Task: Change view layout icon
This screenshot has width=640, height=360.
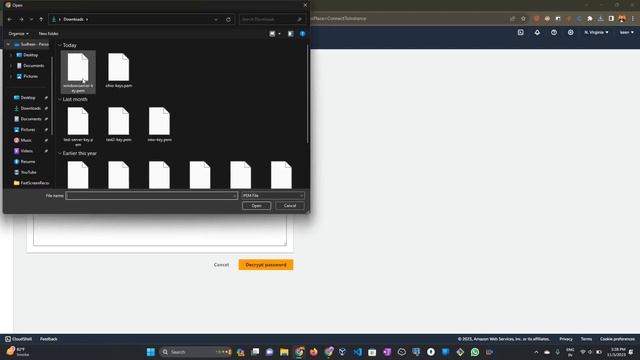Action: [x=272, y=34]
